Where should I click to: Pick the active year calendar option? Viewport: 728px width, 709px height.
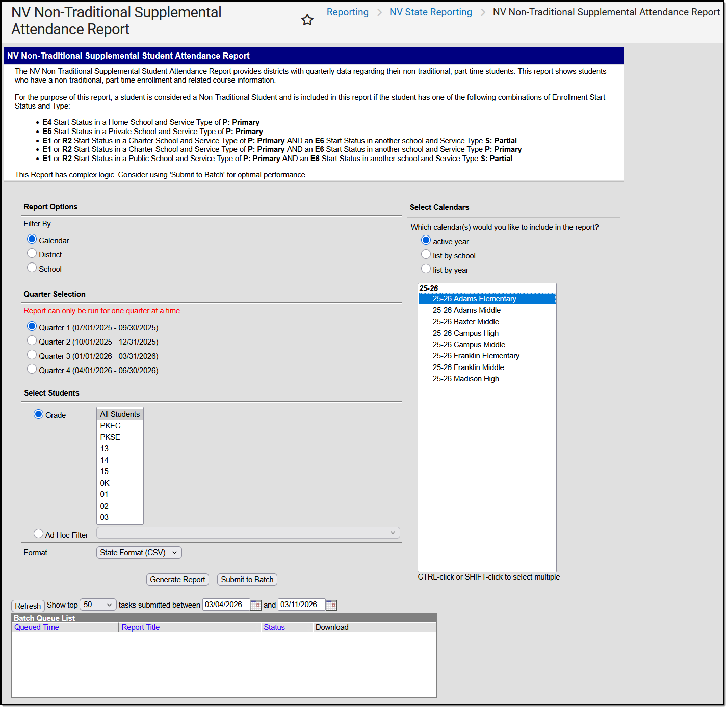[426, 240]
